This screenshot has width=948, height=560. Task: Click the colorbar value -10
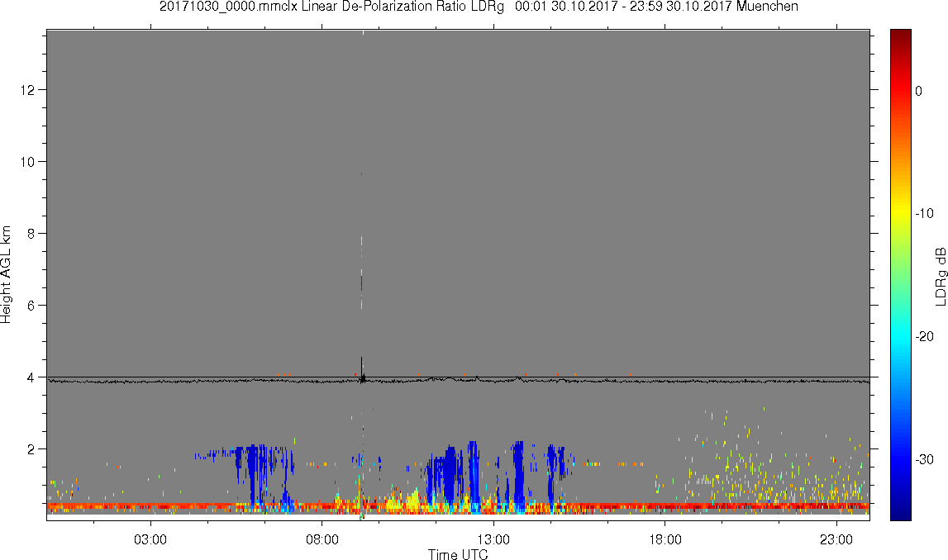(x=924, y=214)
